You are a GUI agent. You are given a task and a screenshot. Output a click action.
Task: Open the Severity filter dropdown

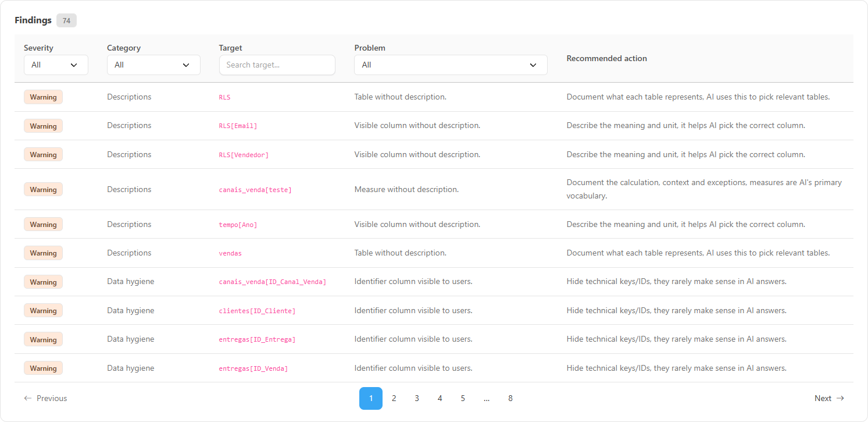tap(56, 65)
